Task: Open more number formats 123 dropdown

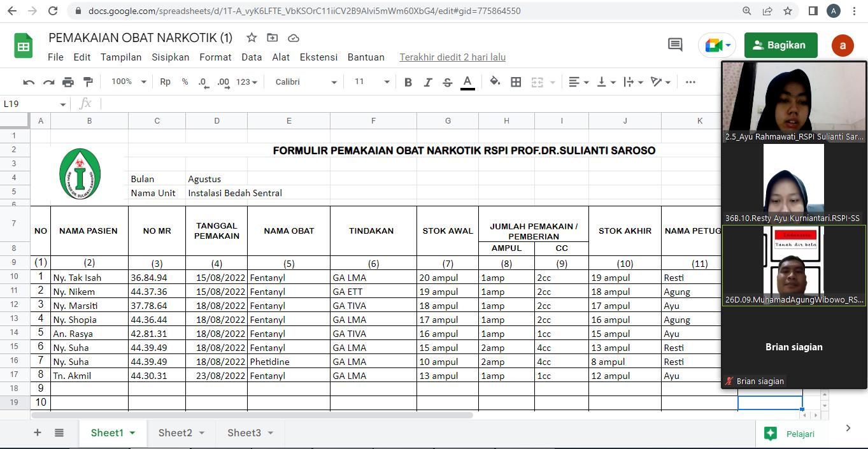Action: (246, 82)
